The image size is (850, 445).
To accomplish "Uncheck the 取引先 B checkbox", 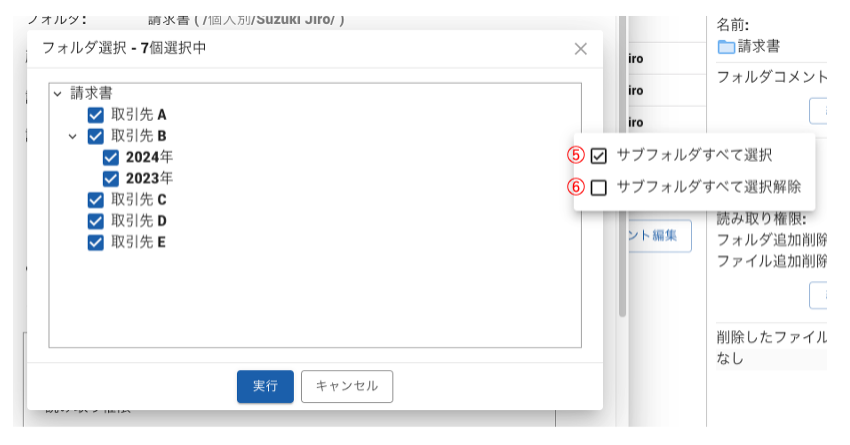I will [x=96, y=136].
